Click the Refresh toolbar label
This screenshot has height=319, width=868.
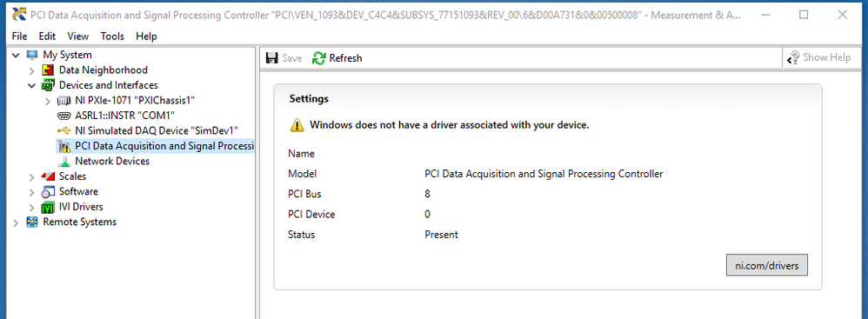pos(345,58)
